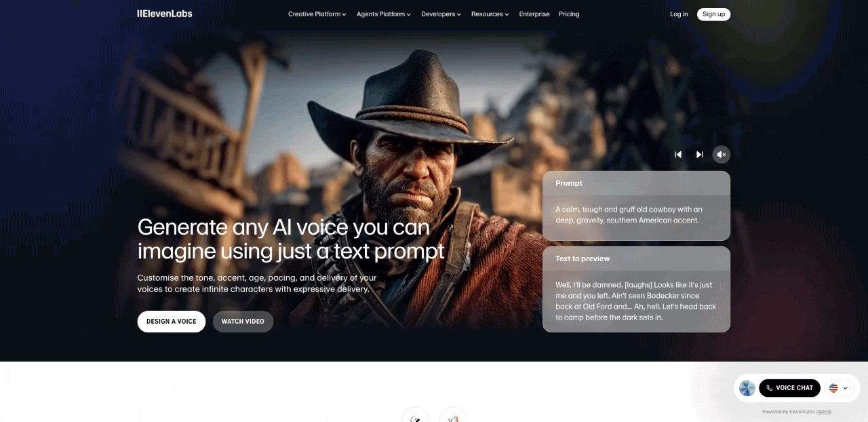868x422 pixels.
Task: Go to the Enterprise page
Action: click(x=534, y=14)
